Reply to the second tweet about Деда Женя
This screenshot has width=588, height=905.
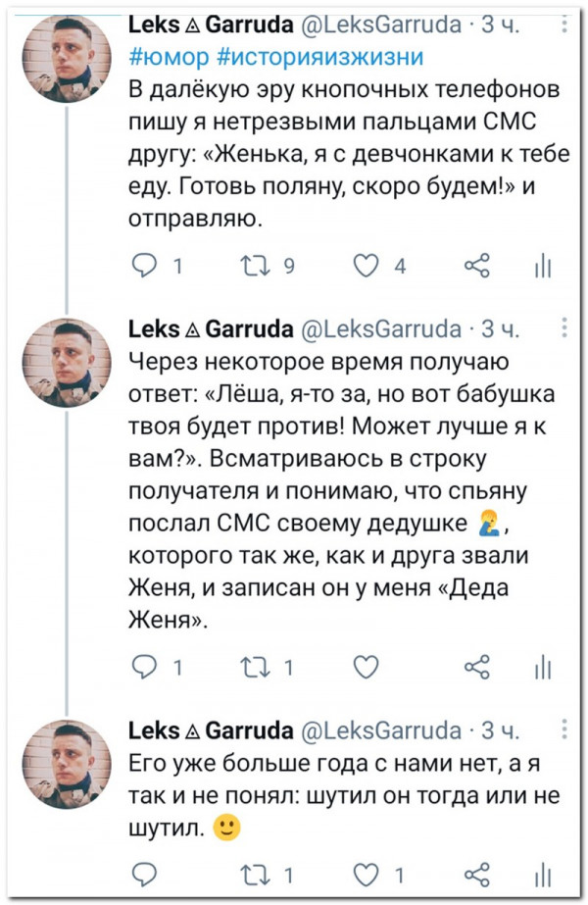pyautogui.click(x=144, y=668)
